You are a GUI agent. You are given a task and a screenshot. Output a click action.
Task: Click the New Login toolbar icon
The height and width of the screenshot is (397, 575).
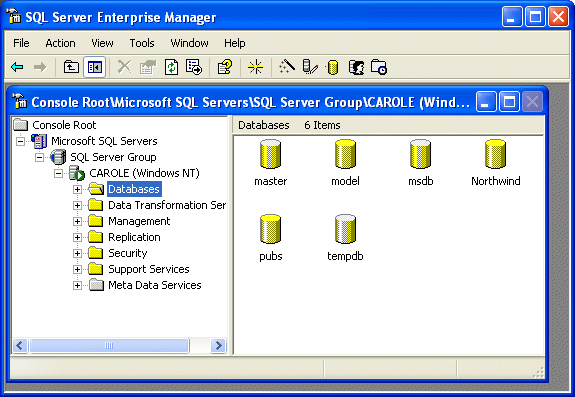tap(356, 67)
